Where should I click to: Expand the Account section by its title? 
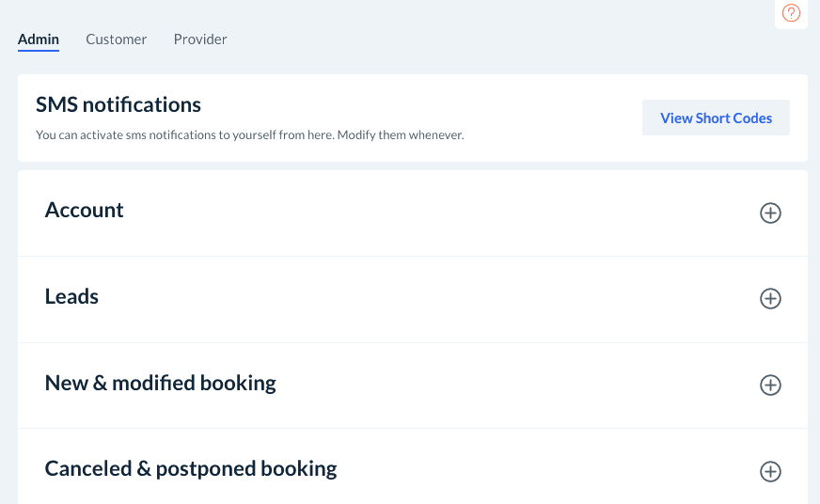(x=85, y=211)
